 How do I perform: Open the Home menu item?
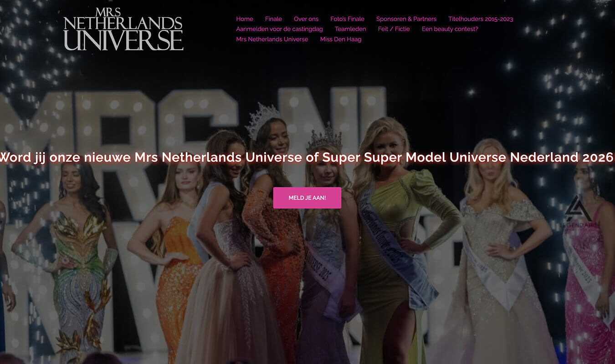(x=245, y=19)
